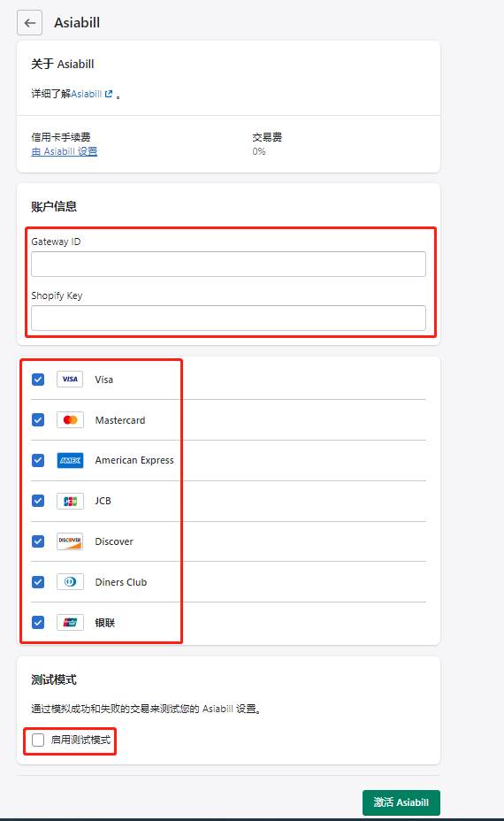This screenshot has width=504, height=821.
Task: Uncheck the Visa checkbox
Action: coord(38,379)
